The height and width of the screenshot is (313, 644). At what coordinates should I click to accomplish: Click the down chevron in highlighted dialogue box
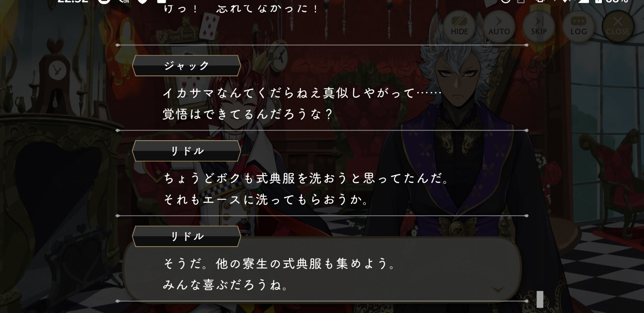coord(498,290)
